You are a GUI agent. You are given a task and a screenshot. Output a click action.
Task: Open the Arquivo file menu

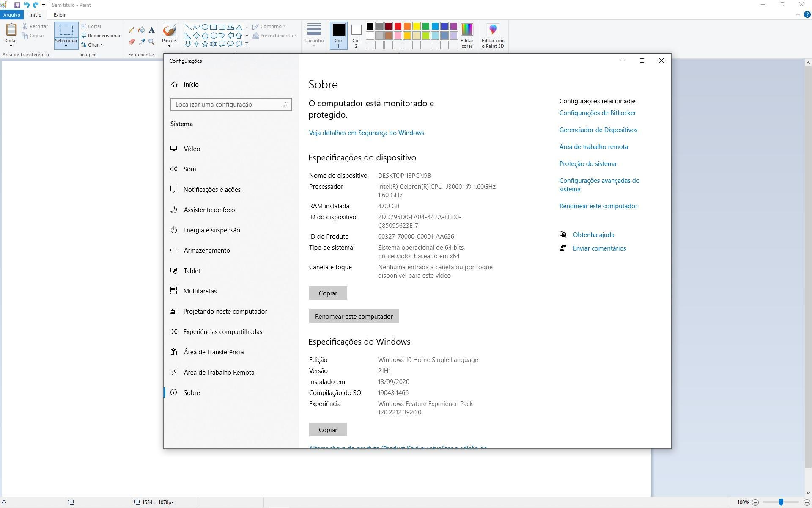(x=11, y=15)
